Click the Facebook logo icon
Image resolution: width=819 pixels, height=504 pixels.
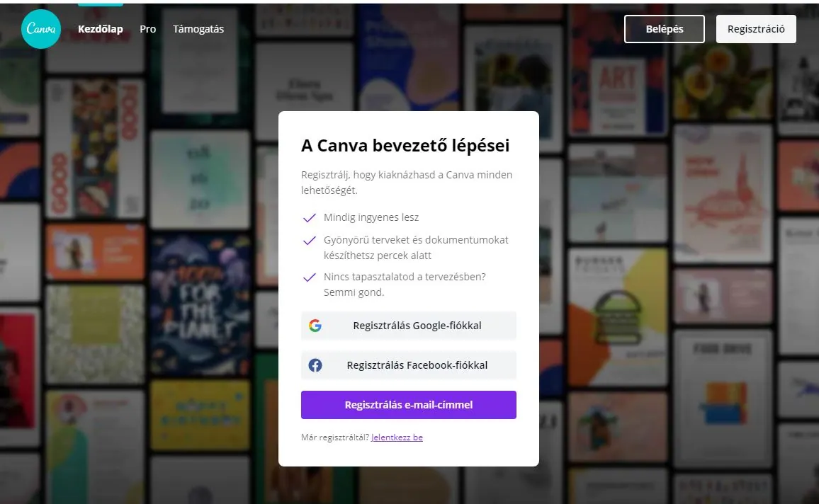click(315, 365)
